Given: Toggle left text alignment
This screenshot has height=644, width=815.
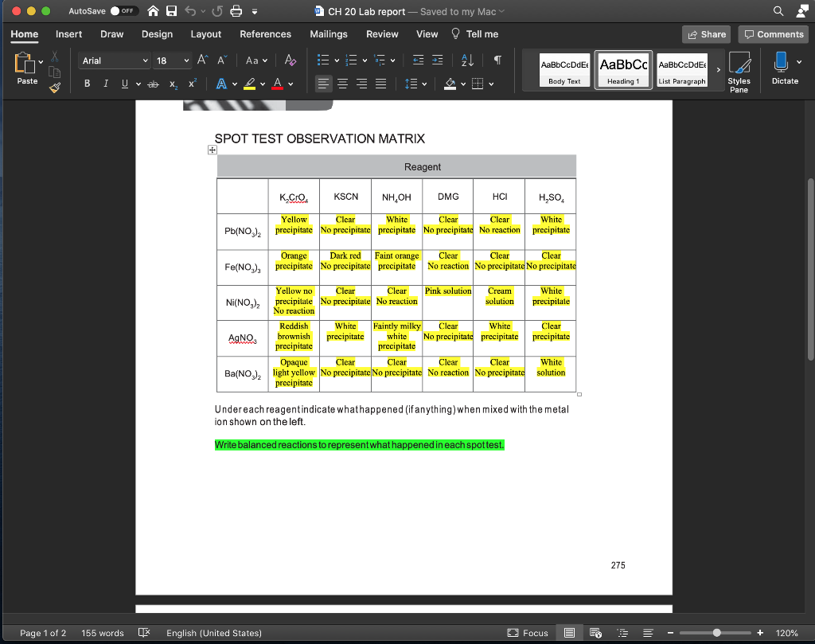Looking at the screenshot, I should click(x=323, y=84).
